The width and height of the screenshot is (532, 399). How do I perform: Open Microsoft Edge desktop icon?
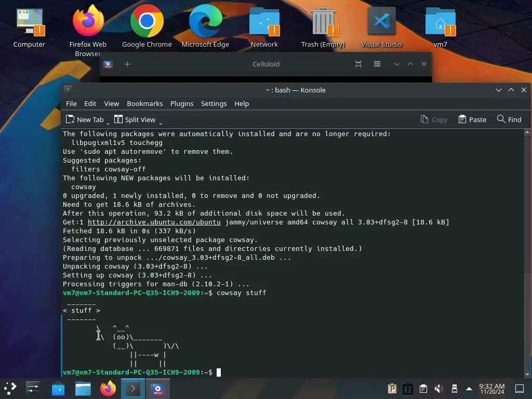(x=205, y=27)
